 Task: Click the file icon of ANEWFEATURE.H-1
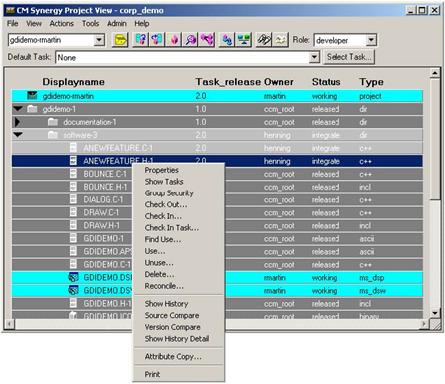pos(73,161)
